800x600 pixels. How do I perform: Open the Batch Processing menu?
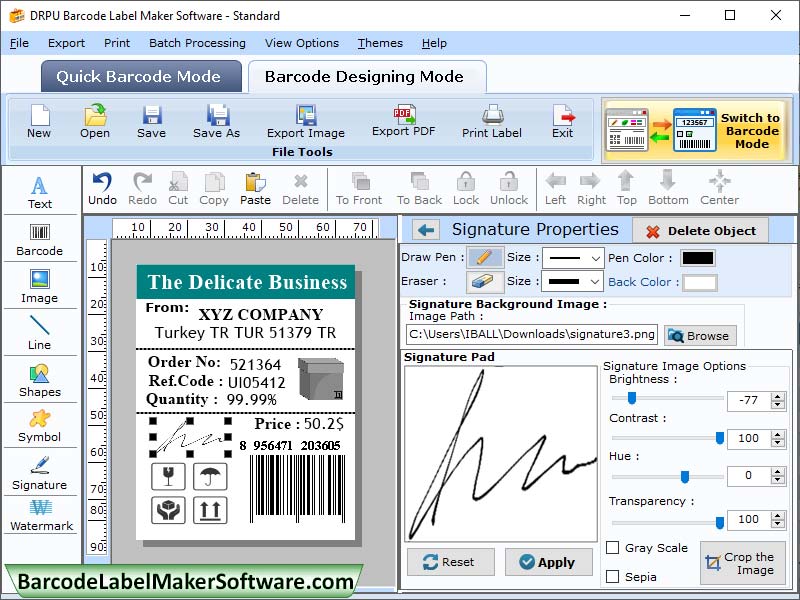[197, 43]
